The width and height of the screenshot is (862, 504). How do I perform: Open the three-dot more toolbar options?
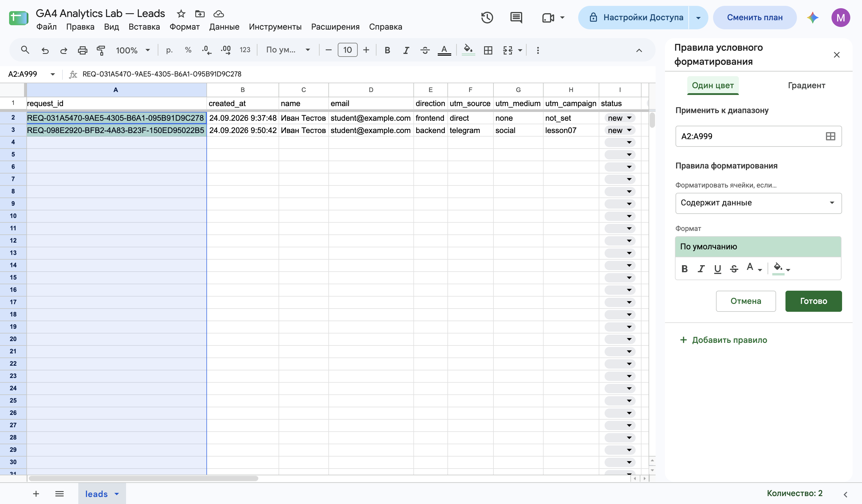coord(538,51)
